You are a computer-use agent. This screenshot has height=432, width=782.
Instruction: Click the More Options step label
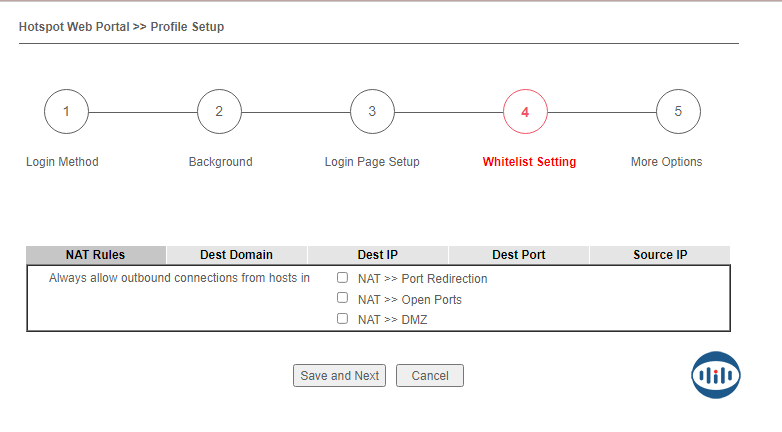[x=666, y=162]
